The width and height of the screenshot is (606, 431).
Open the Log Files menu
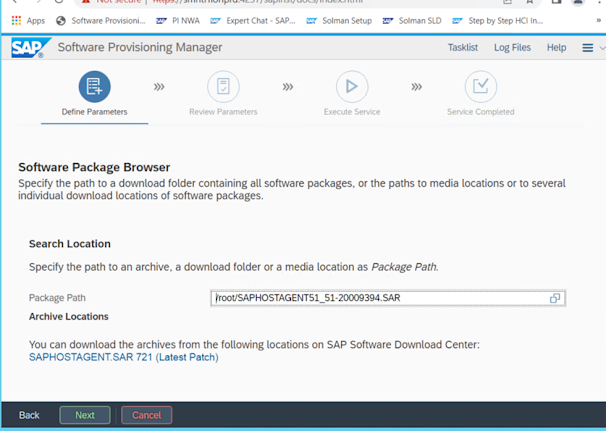coord(512,48)
